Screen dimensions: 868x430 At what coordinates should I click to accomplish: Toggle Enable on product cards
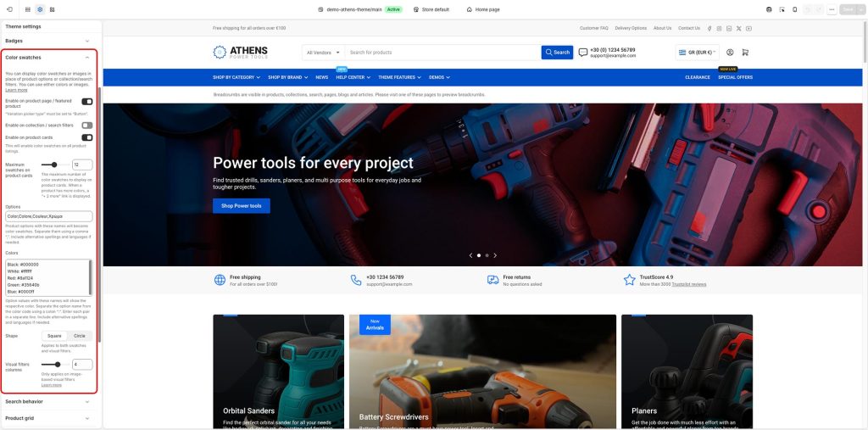pos(87,137)
